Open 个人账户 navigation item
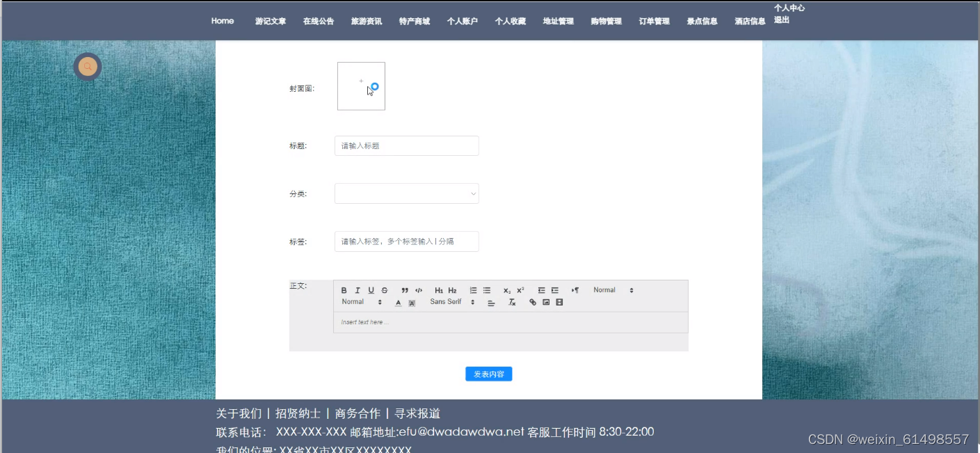The height and width of the screenshot is (453, 980). pos(463,22)
